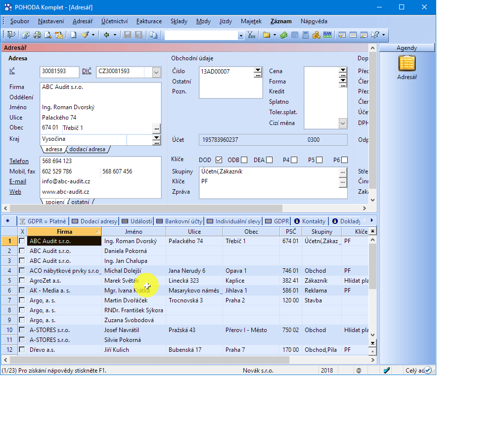This screenshot has width=504, height=422.
Task: Click the middle list window icon after IBAN
Action: (x=353, y=35)
